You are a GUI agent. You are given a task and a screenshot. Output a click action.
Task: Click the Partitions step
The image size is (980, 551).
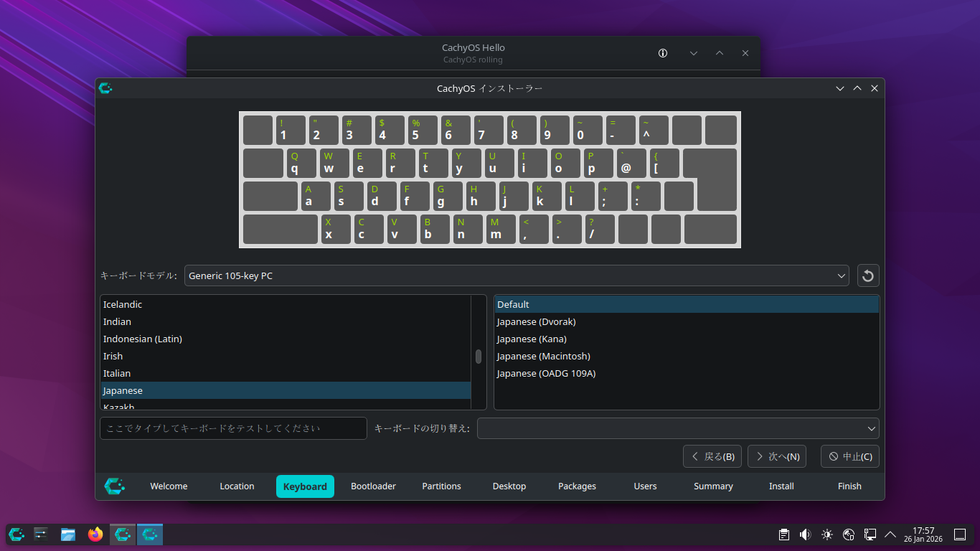coord(441,486)
